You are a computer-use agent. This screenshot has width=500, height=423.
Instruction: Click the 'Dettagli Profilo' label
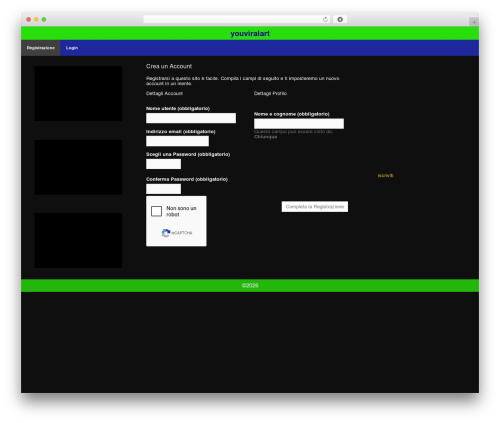coord(270,93)
